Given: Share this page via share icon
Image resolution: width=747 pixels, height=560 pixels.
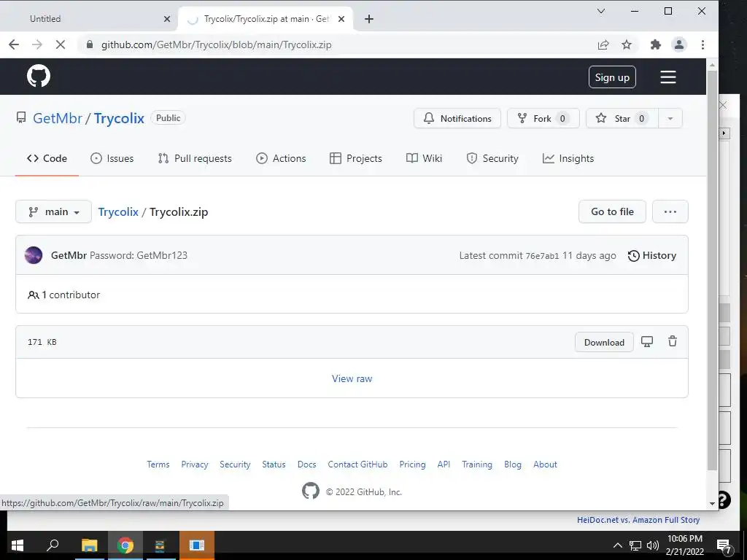Looking at the screenshot, I should click(x=603, y=44).
